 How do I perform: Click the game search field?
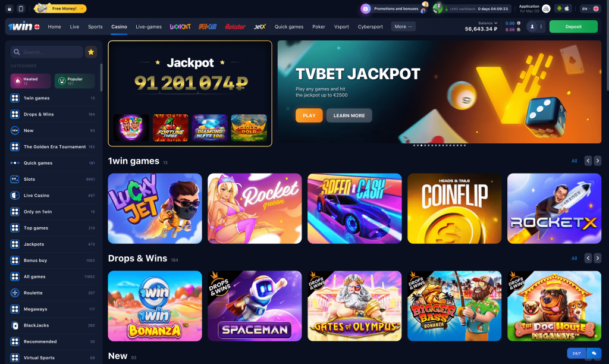[46, 52]
